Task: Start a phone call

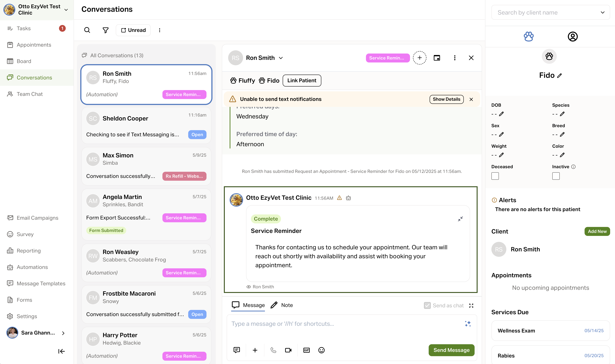Action: 273,350
